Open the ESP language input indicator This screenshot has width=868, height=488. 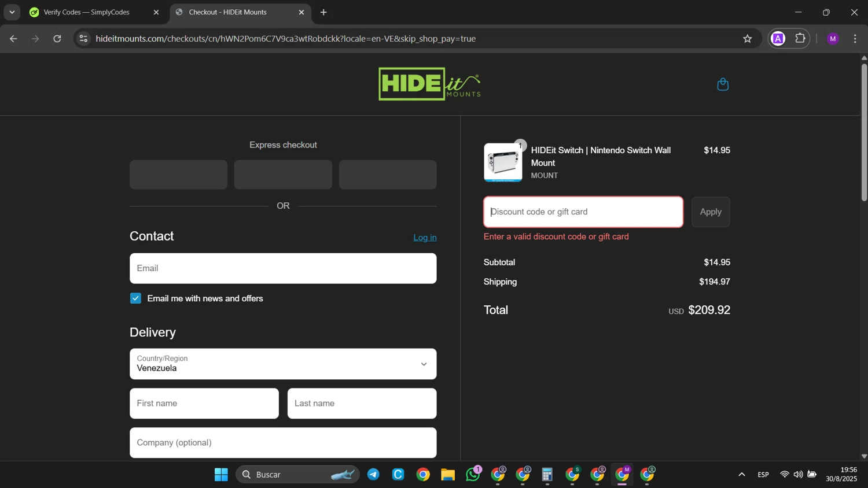point(763,475)
